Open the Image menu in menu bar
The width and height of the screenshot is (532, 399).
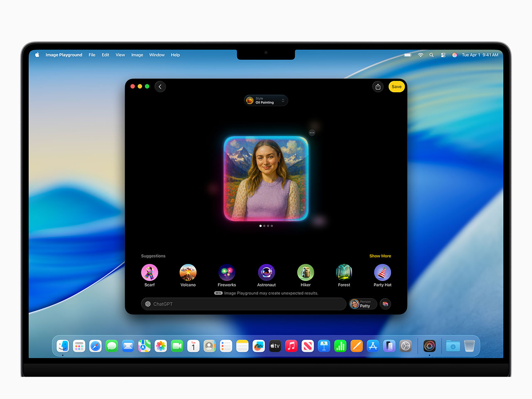(137, 55)
